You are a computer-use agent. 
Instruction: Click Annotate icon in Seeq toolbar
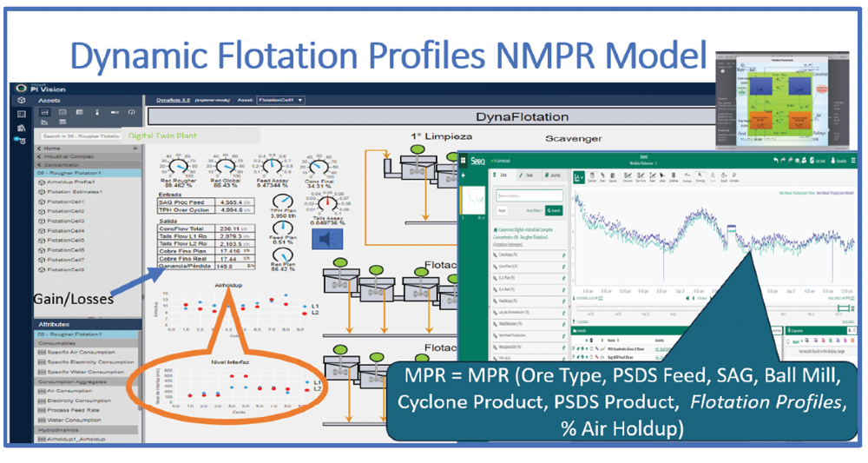click(734, 177)
